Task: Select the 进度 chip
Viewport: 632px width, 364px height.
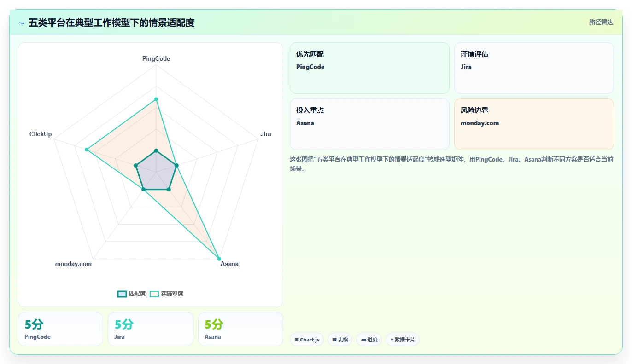Action: 369,340
